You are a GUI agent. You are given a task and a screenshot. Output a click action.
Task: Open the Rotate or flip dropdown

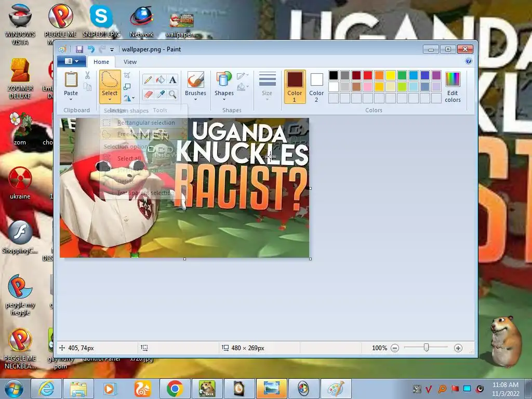pos(129,98)
